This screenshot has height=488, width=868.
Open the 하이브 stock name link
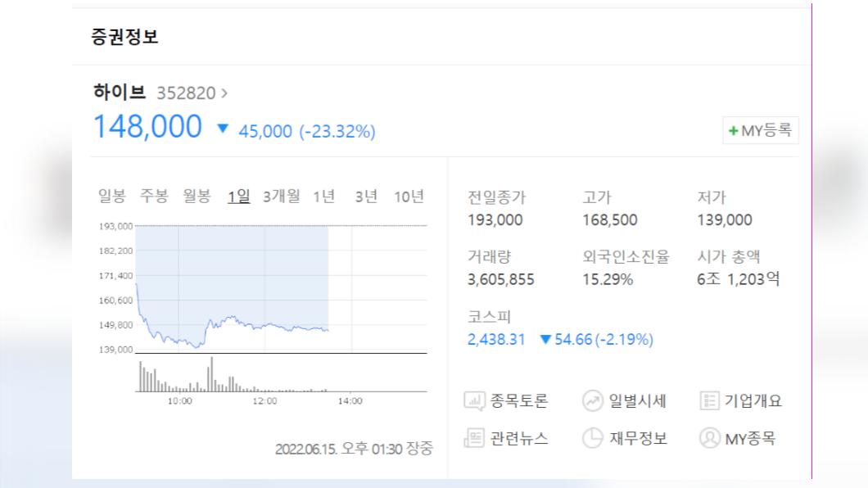pos(120,92)
